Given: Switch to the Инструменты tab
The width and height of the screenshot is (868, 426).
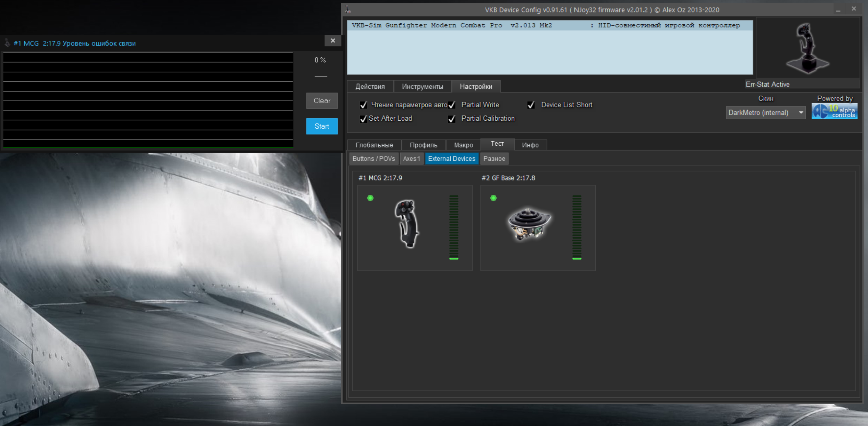Looking at the screenshot, I should tap(423, 87).
